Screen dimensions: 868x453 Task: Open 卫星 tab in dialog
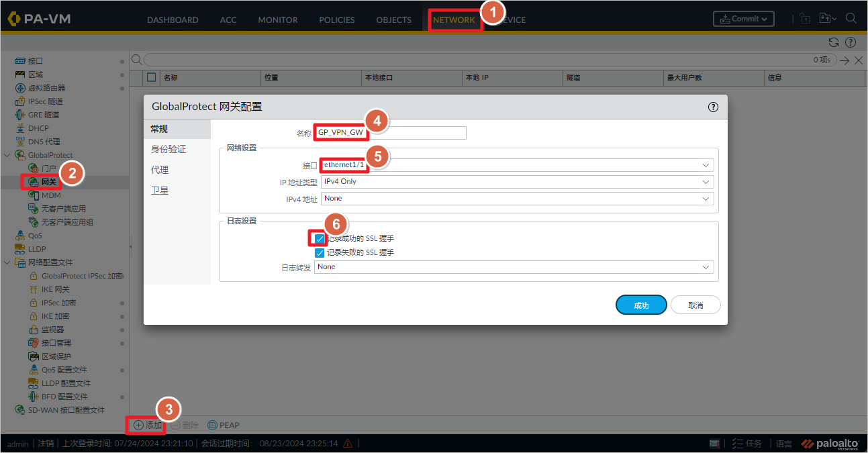pos(177,191)
